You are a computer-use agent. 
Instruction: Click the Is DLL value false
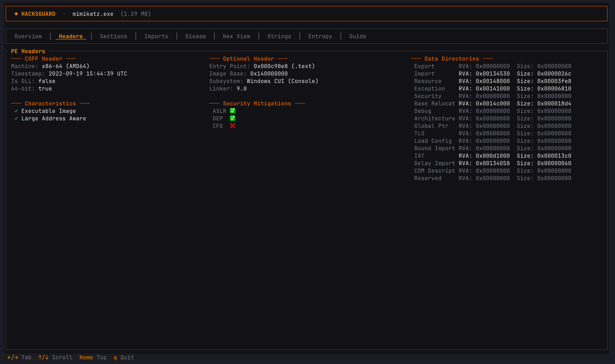[47, 81]
